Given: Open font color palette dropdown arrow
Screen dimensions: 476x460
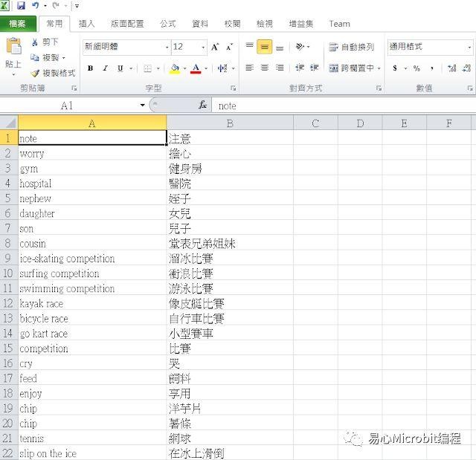Looking at the screenshot, I should click(206, 68).
